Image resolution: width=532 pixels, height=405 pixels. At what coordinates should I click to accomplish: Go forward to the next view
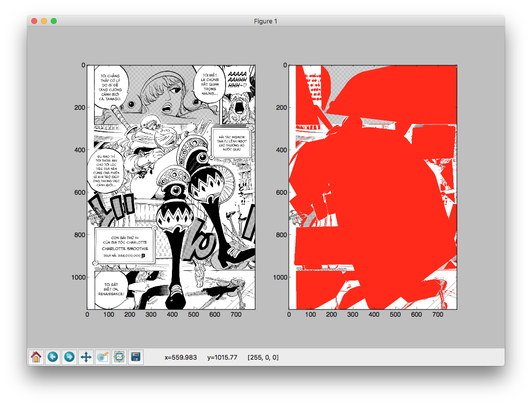(69, 357)
